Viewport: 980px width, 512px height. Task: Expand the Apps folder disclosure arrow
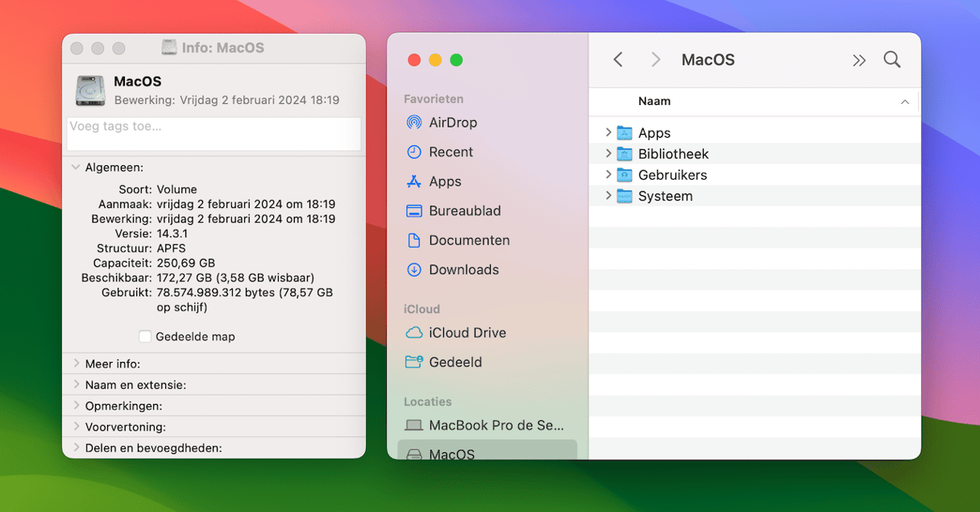(x=608, y=132)
